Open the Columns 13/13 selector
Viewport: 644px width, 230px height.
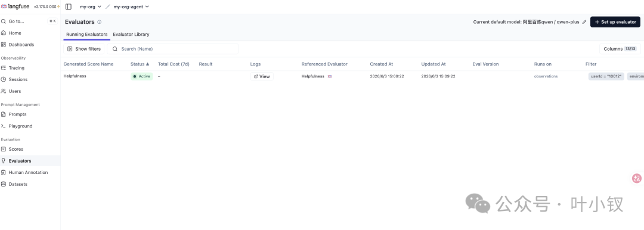click(x=620, y=49)
